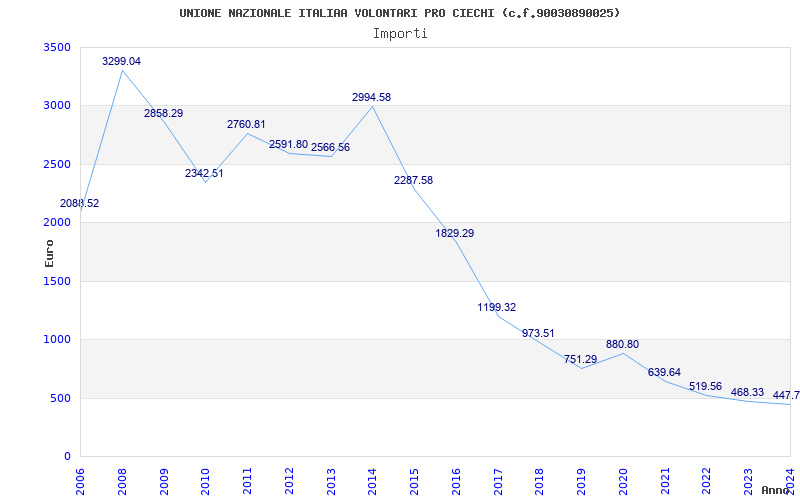Click the x-axis year 2013
Image resolution: width=800 pixels, height=500 pixels.
331,483
